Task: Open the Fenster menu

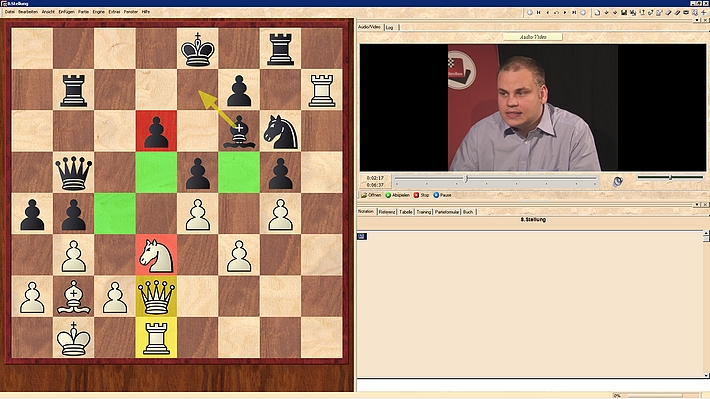Action: click(131, 12)
